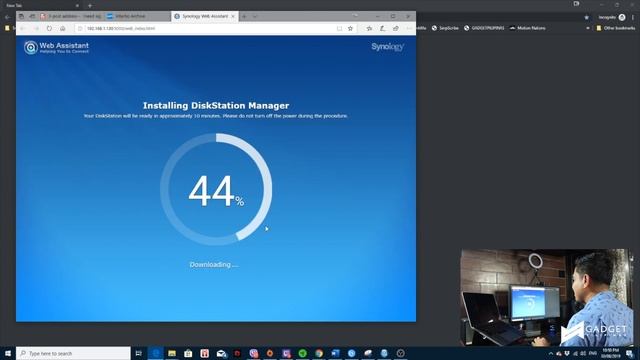Expand Chrome bookmarks overflow chevron

pyautogui.click(x=588, y=28)
